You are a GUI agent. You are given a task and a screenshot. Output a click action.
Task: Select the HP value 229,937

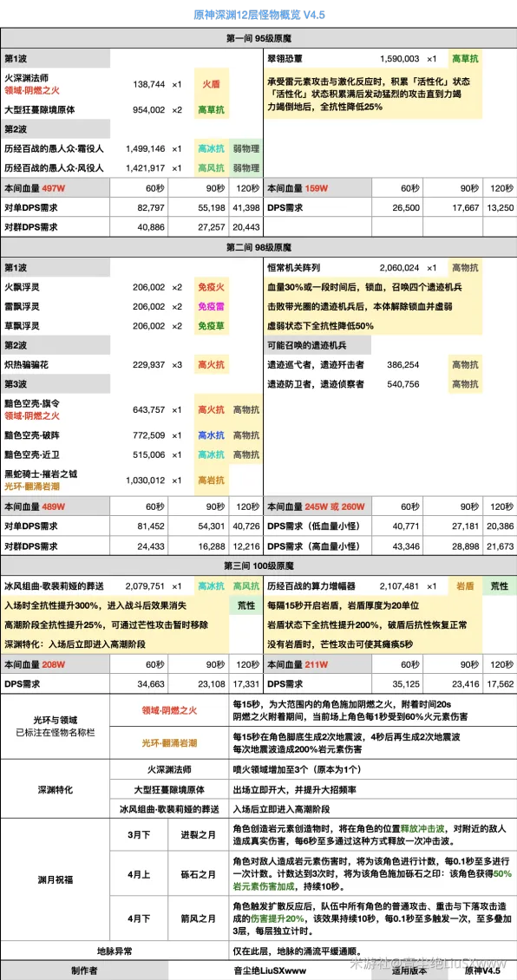[x=149, y=364]
